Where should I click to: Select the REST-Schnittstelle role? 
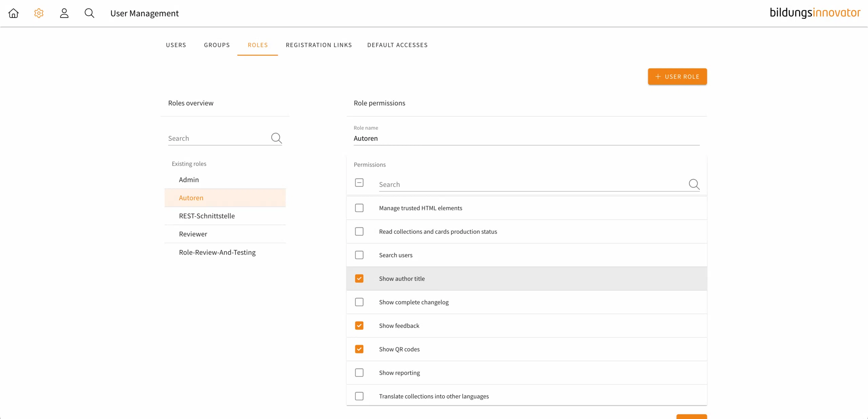point(207,216)
